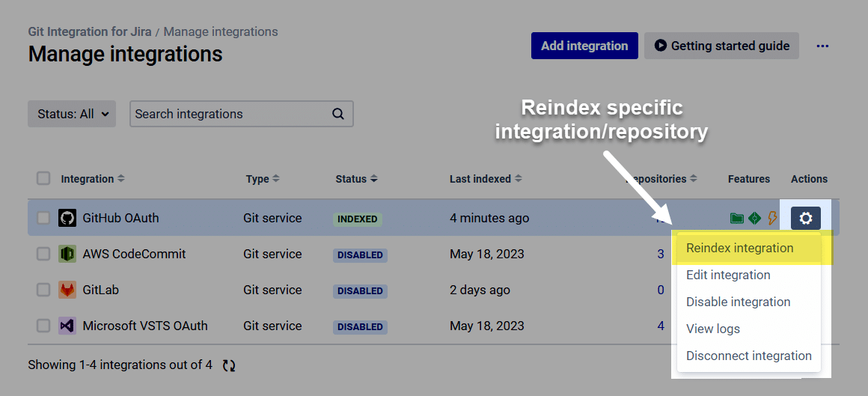Open the Getting started guide button
Image resolution: width=868 pixels, height=396 pixels.
click(721, 46)
